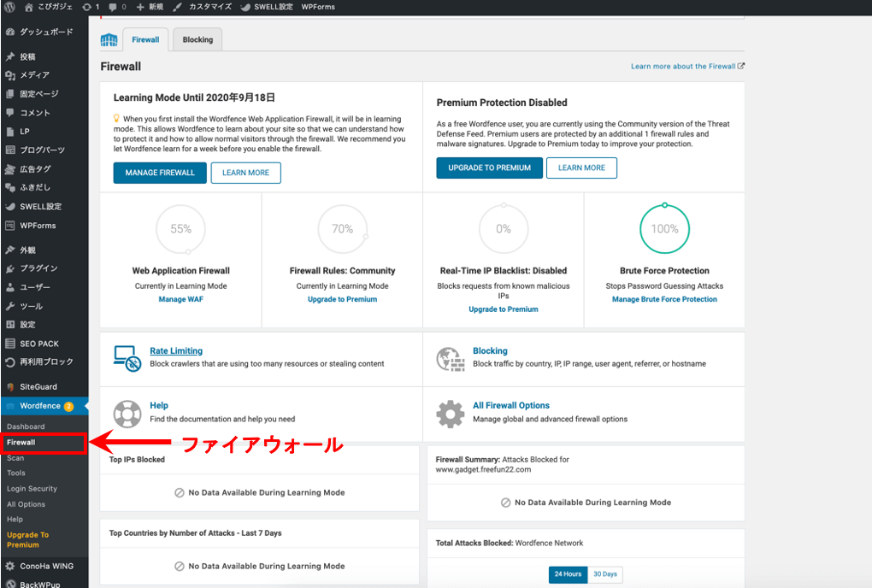Click the WordPress logo in admin bar

(9, 7)
